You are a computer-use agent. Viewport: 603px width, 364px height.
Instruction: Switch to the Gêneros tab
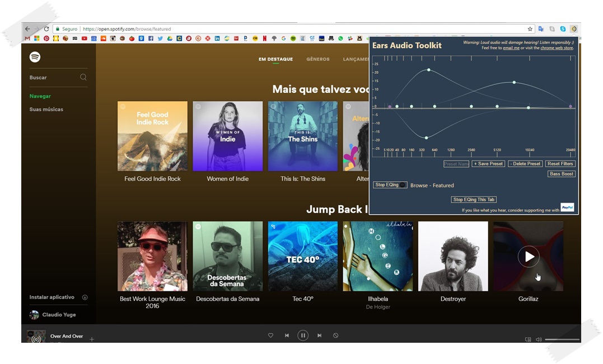(x=317, y=59)
